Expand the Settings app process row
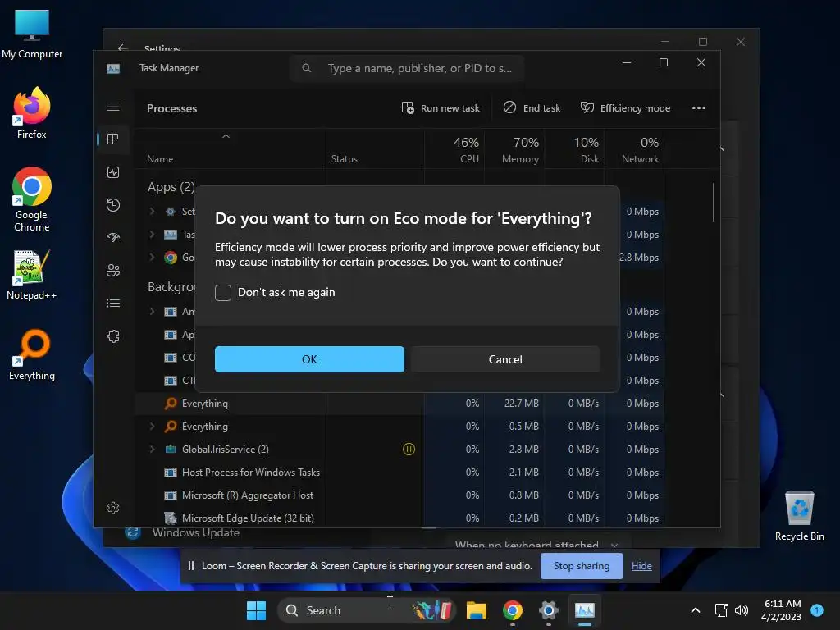This screenshot has height=630, width=840. click(x=152, y=211)
